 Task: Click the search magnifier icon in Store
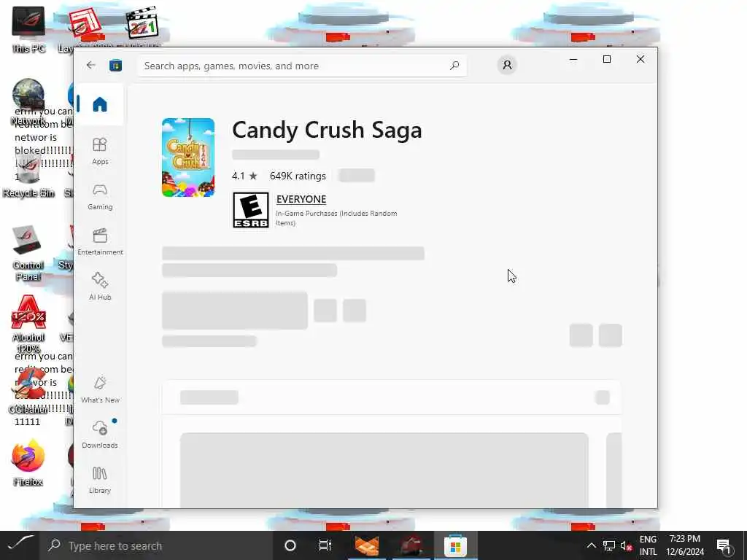click(x=454, y=65)
